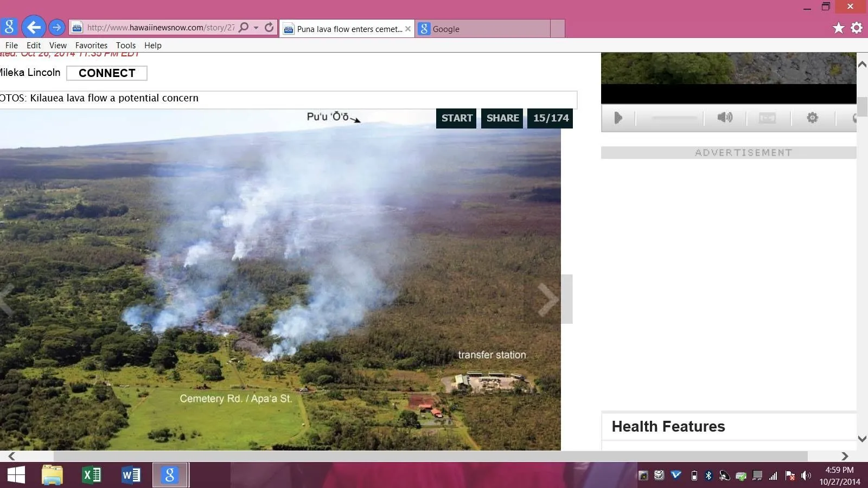Screen dimensions: 868x488
Task: Toggle the video closed captions button
Action: 767,118
